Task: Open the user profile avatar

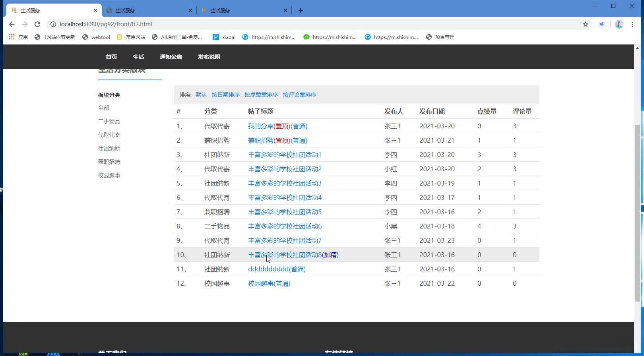Action: [619, 24]
